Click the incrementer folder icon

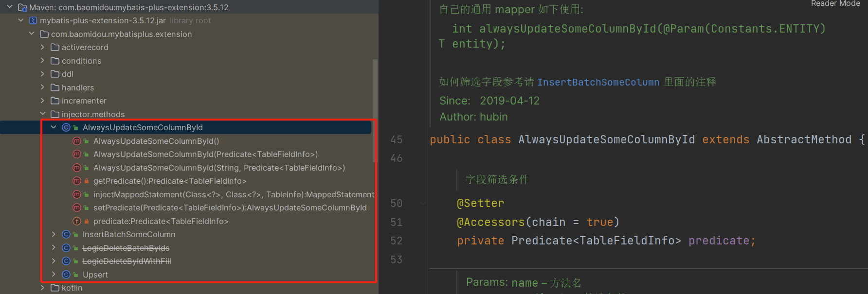55,101
